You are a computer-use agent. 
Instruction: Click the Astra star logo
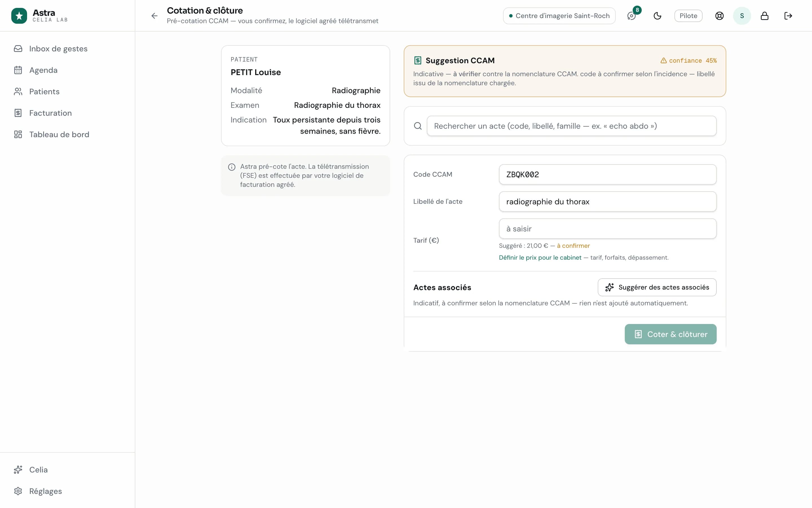click(x=19, y=16)
